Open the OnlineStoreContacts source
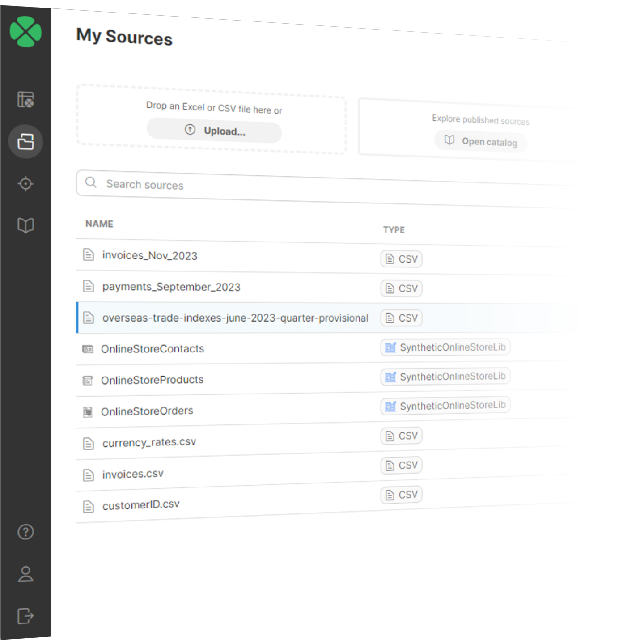The width and height of the screenshot is (644, 644). click(153, 349)
